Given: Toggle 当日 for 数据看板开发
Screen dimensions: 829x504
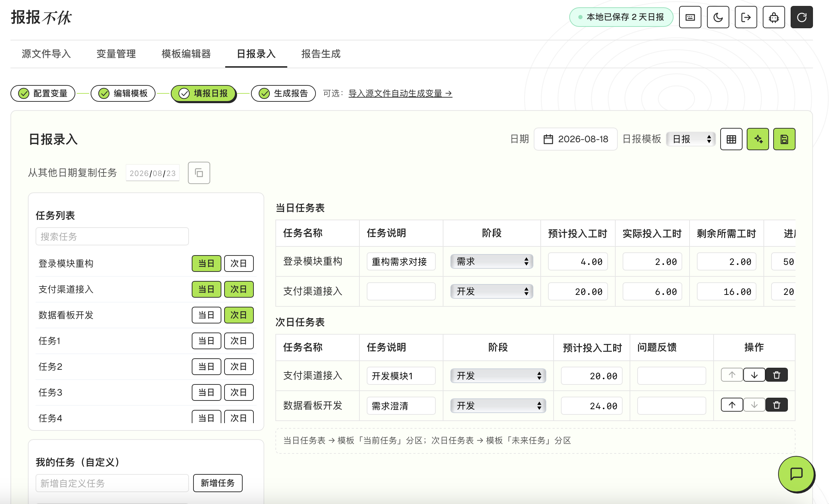Looking at the screenshot, I should 206,315.
